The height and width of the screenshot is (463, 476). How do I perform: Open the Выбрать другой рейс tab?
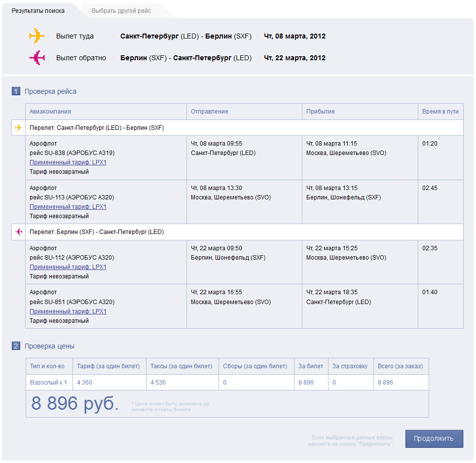[121, 10]
